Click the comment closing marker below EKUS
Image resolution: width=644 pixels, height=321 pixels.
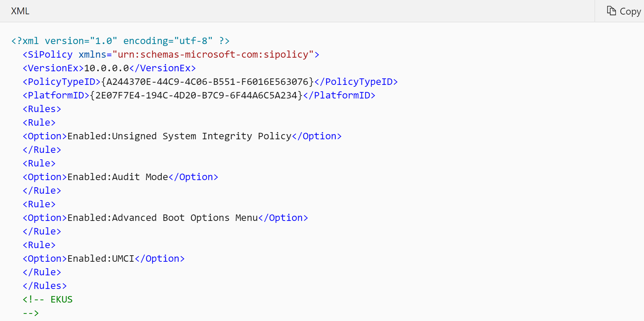point(30,313)
